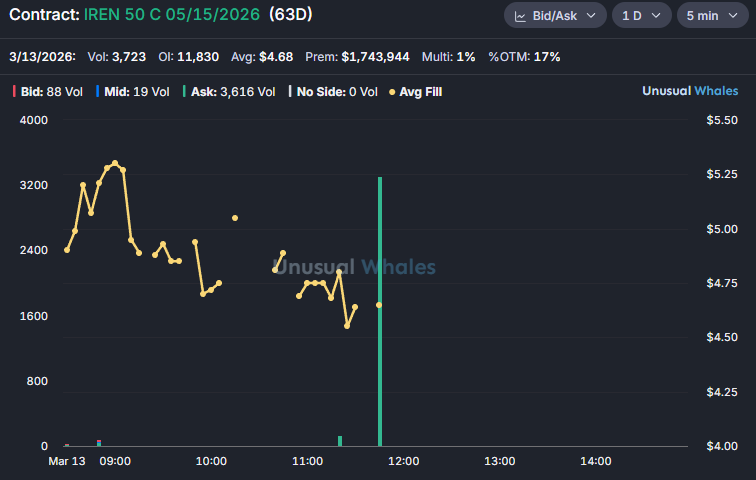Viewport: 756px width, 480px height.
Task: Toggle the No Side 0 Vol legend series
Action: click(x=333, y=92)
